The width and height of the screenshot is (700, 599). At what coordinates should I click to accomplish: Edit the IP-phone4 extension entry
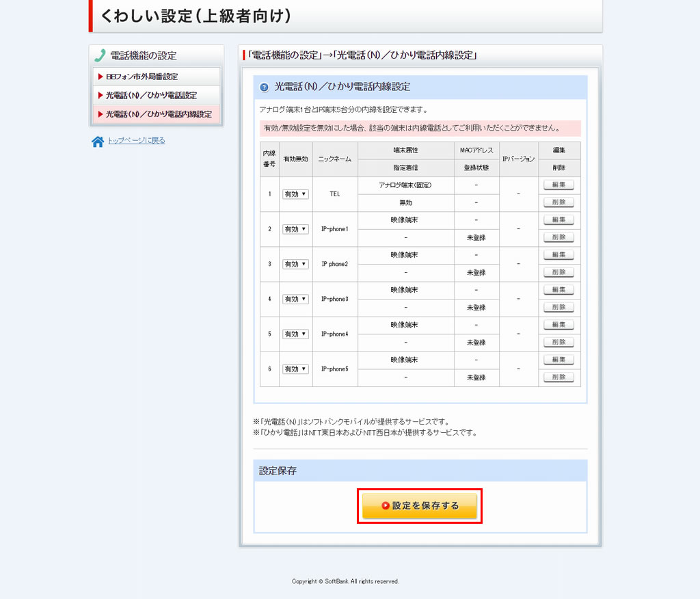pos(558,325)
